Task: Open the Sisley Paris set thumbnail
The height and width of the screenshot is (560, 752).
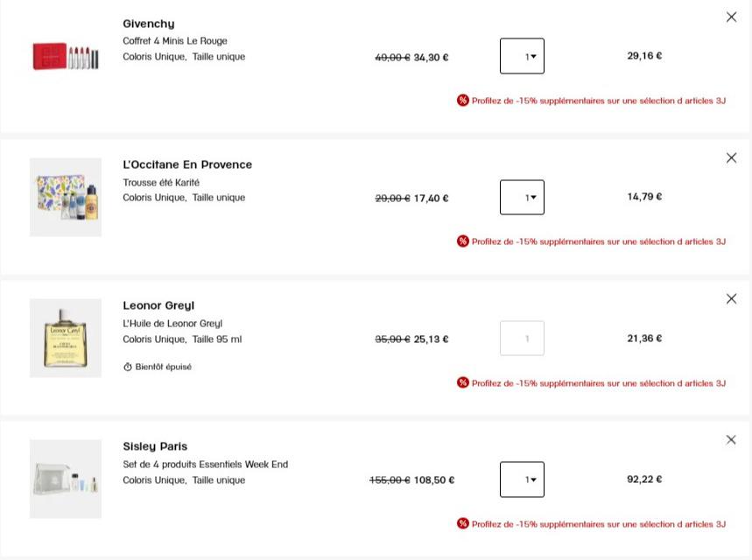Action: tap(66, 479)
